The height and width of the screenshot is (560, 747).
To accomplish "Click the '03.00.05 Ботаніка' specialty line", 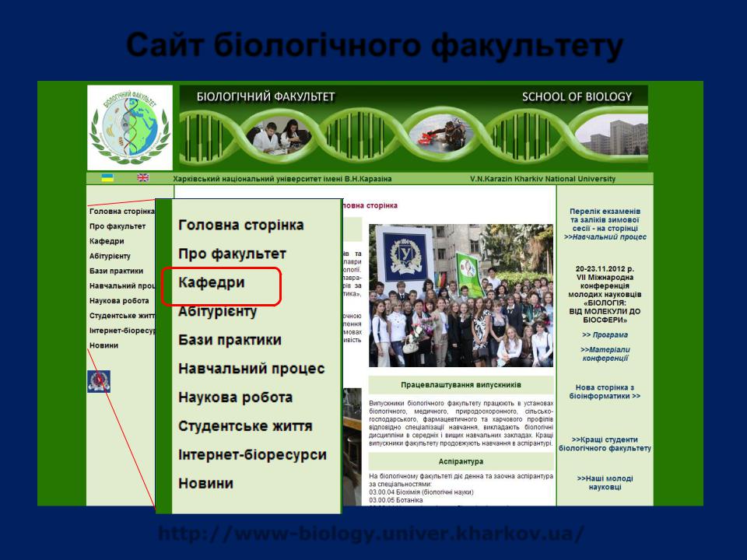I will pos(396,500).
